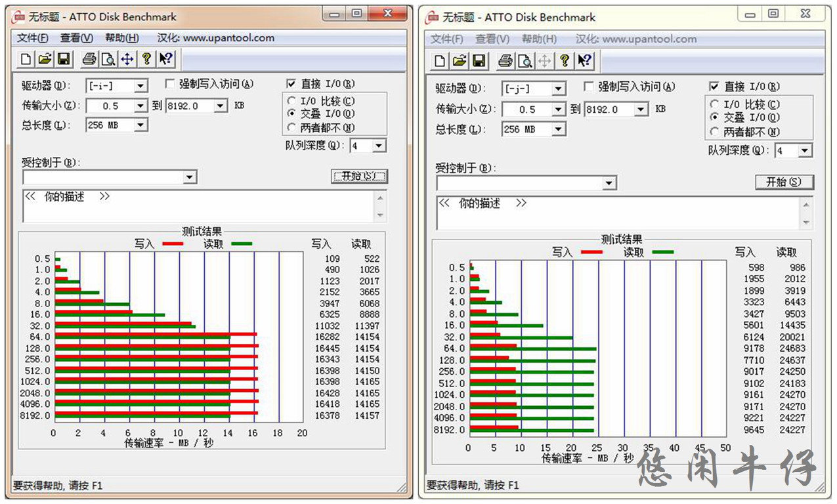Open 8192.0 max size dropdown, right window
This screenshot has width=837, height=504.
pos(641,110)
